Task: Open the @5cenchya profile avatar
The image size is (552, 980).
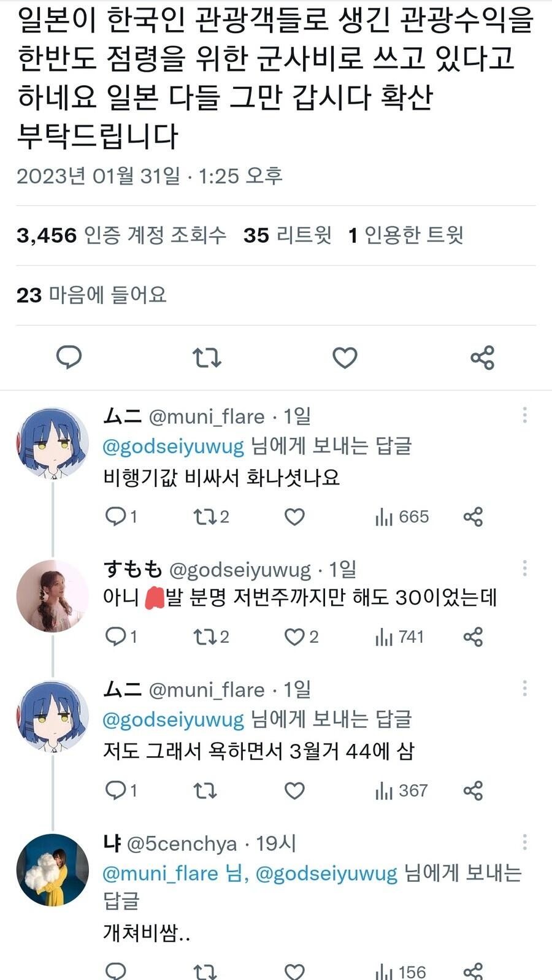Action: point(52,870)
